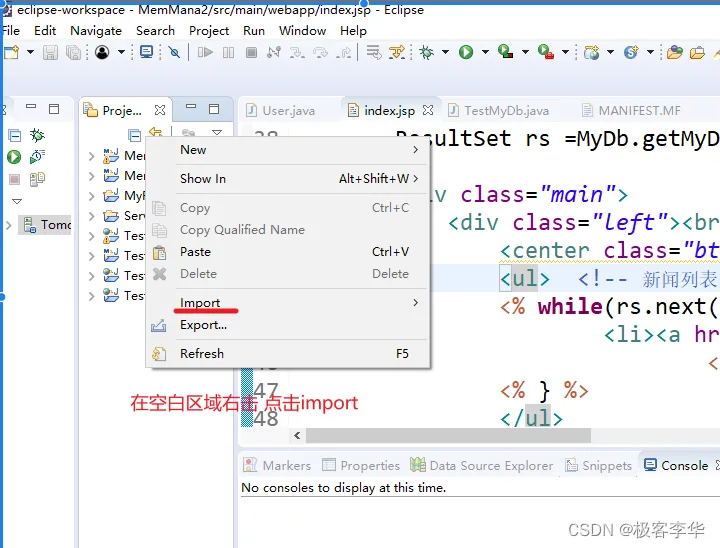The width and height of the screenshot is (720, 548).
Task: Start the server green icon
Action: coord(14,157)
